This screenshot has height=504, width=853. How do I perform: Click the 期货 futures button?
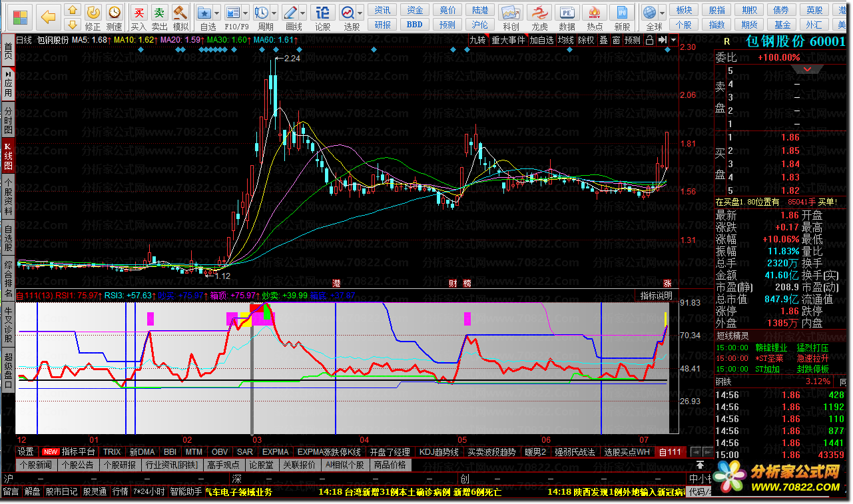pos(749,25)
